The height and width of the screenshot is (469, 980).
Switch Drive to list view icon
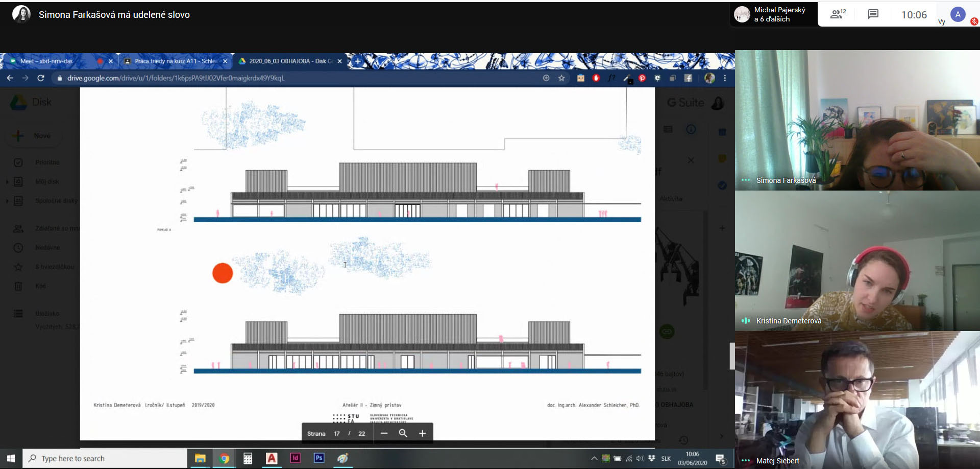668,129
